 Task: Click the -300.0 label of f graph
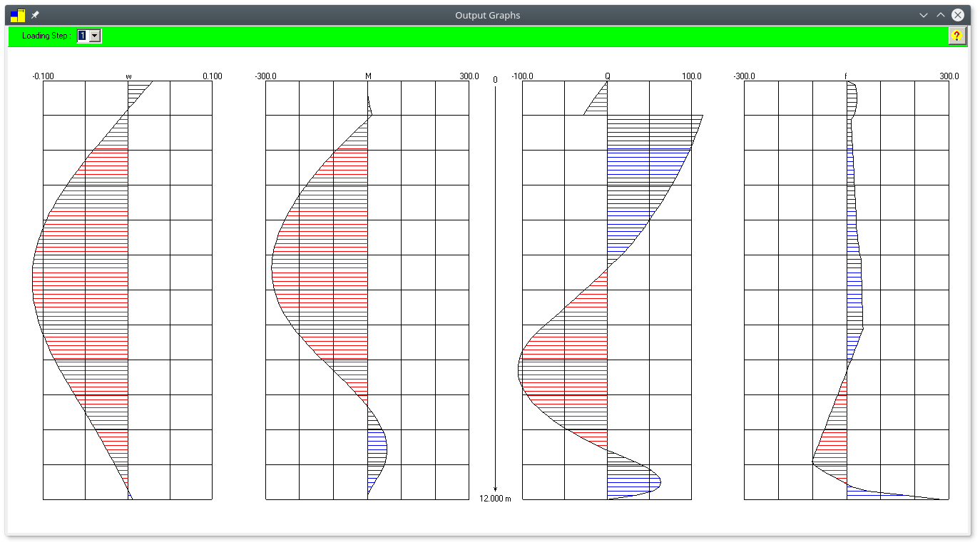click(744, 76)
